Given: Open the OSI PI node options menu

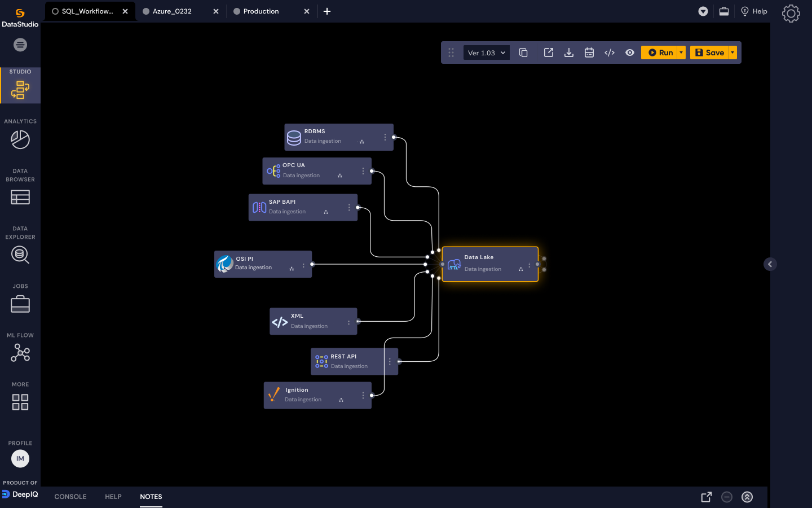Looking at the screenshot, I should tap(303, 265).
